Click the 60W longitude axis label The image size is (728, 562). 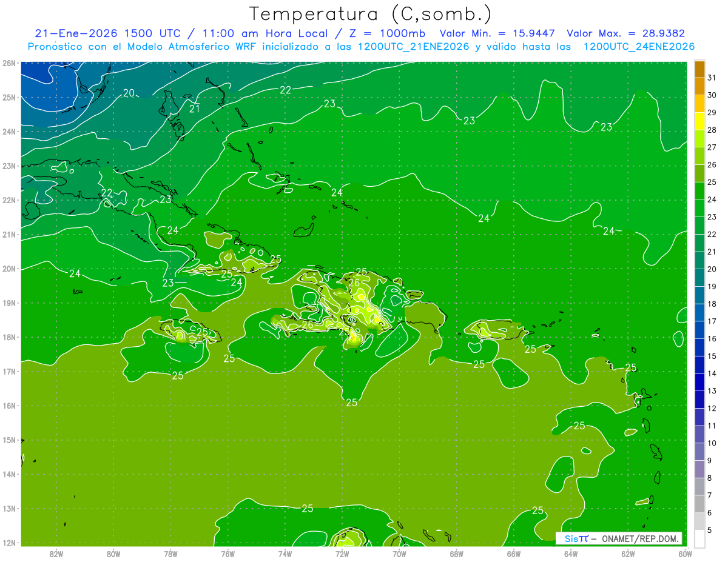(x=686, y=554)
